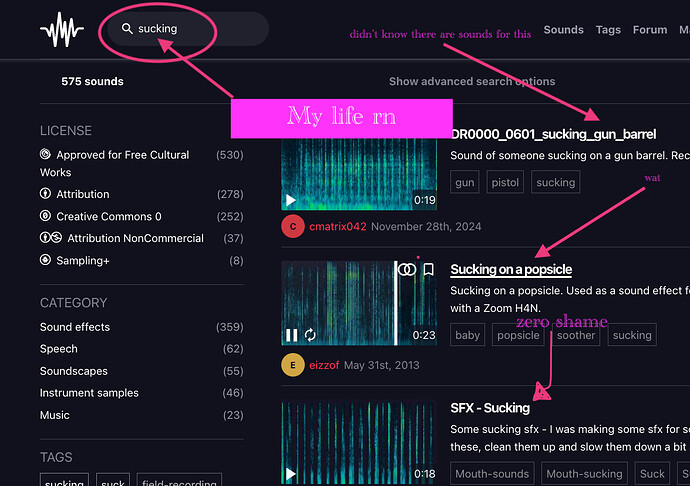Play the SFX - Sucking sound

click(x=292, y=473)
